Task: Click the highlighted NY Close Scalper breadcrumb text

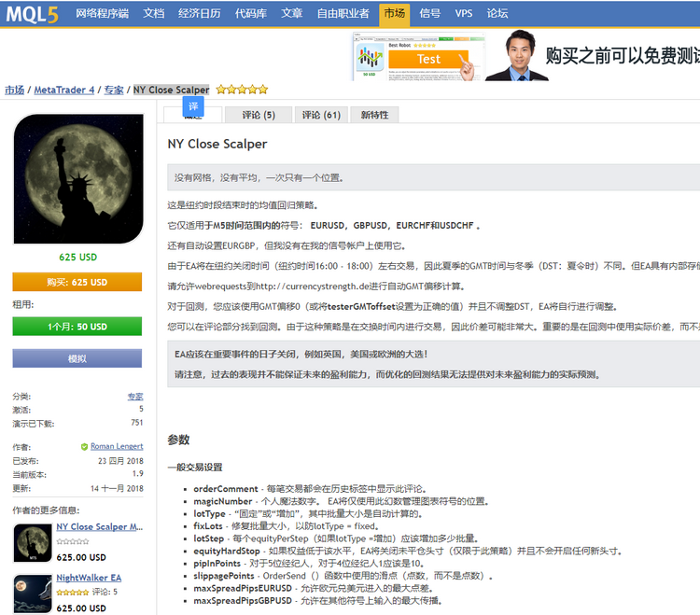Action: (x=172, y=90)
